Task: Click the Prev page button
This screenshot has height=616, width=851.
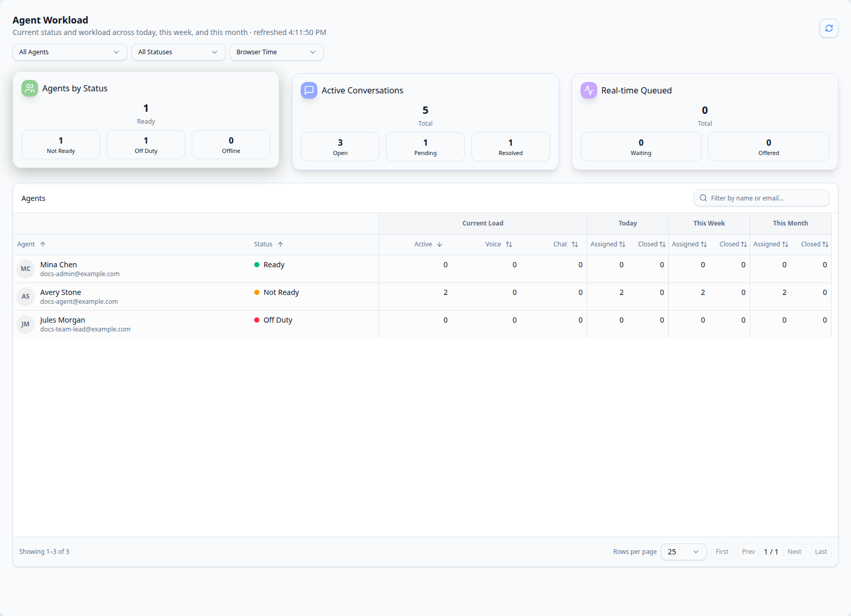Action: (x=749, y=552)
